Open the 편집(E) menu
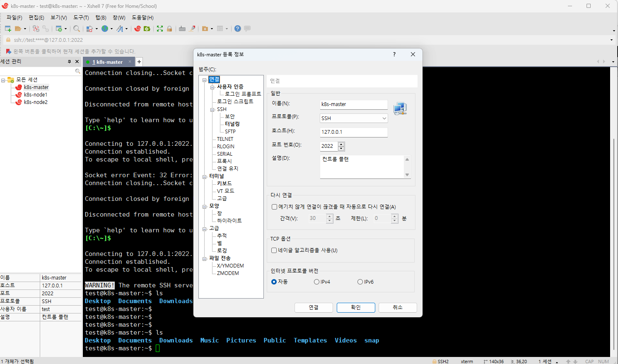The image size is (618, 364). (36, 18)
